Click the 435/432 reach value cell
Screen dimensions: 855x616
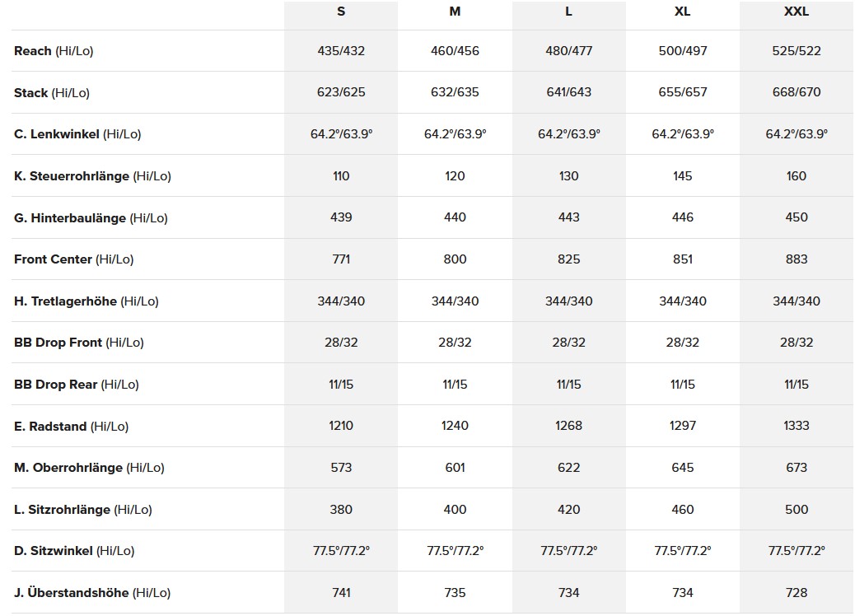pos(341,51)
